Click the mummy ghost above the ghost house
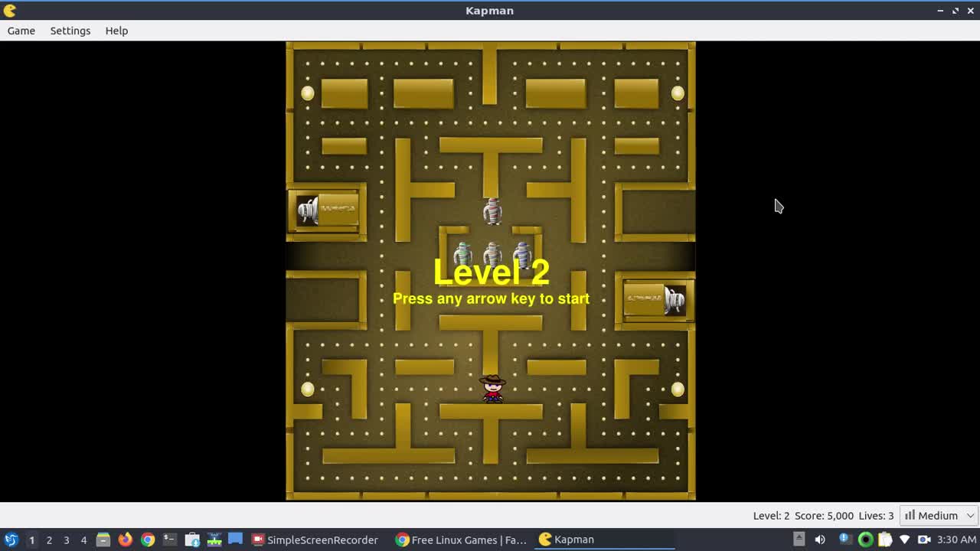Screen dimensions: 980x551 (492, 211)
